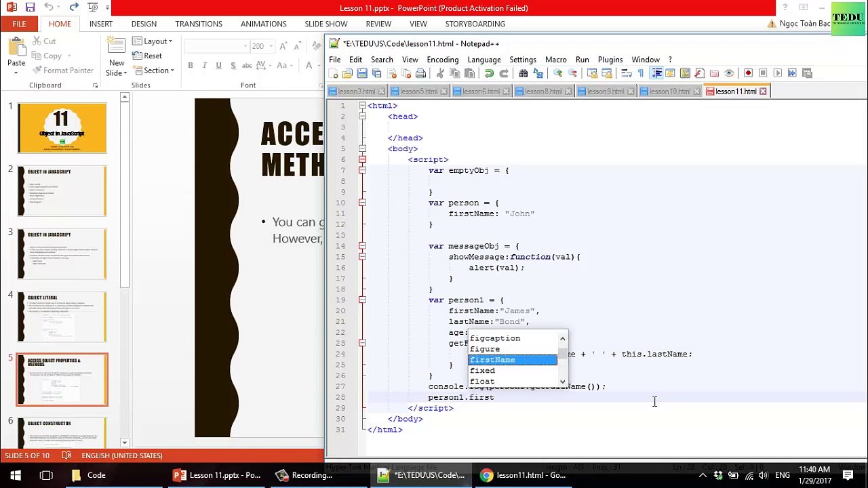This screenshot has width=868, height=488.
Task: Click the Save All icon in Notepad++
Action: pyautogui.click(x=376, y=73)
